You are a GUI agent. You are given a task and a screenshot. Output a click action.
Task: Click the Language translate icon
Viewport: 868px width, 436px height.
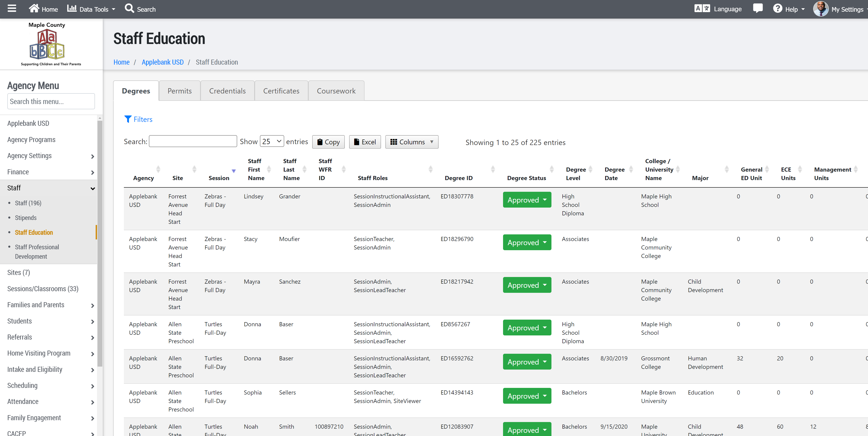click(702, 8)
